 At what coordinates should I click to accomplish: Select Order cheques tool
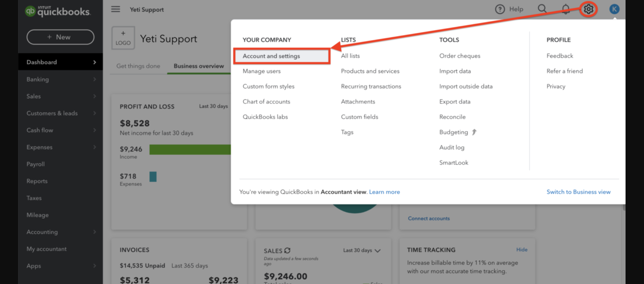[459, 56]
